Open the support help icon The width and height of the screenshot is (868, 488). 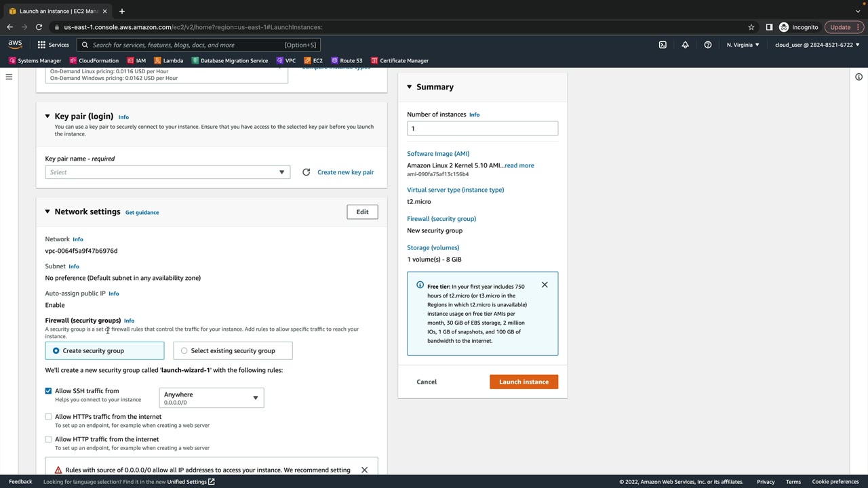point(708,45)
